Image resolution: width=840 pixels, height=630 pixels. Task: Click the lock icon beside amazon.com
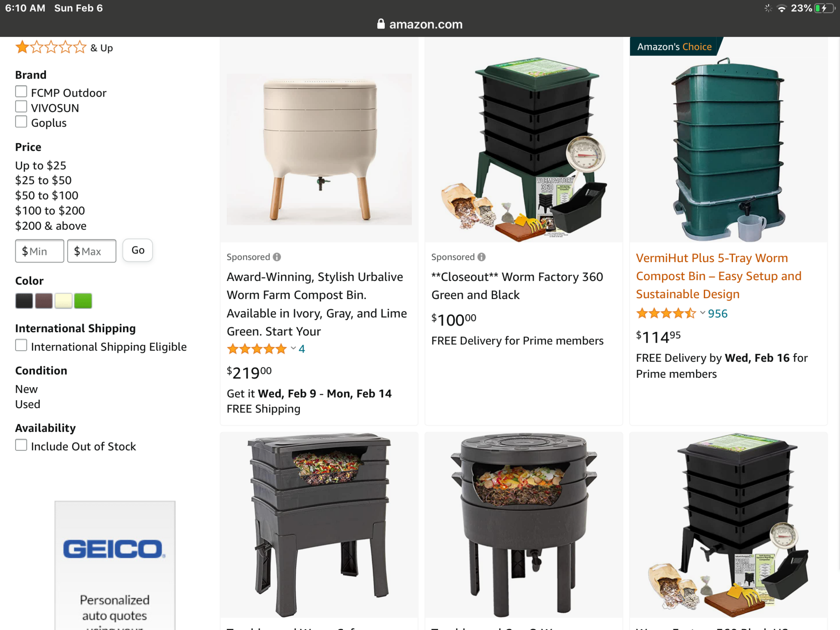point(381,24)
